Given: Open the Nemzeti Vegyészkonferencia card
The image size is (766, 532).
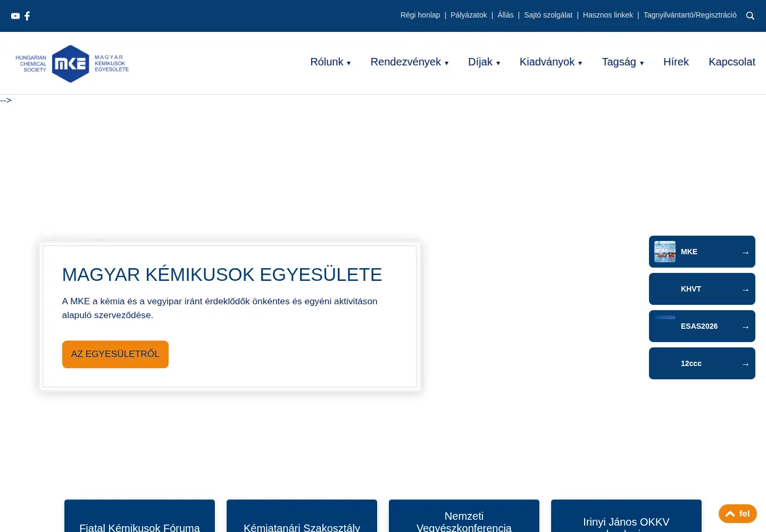Looking at the screenshot, I should (x=464, y=516).
